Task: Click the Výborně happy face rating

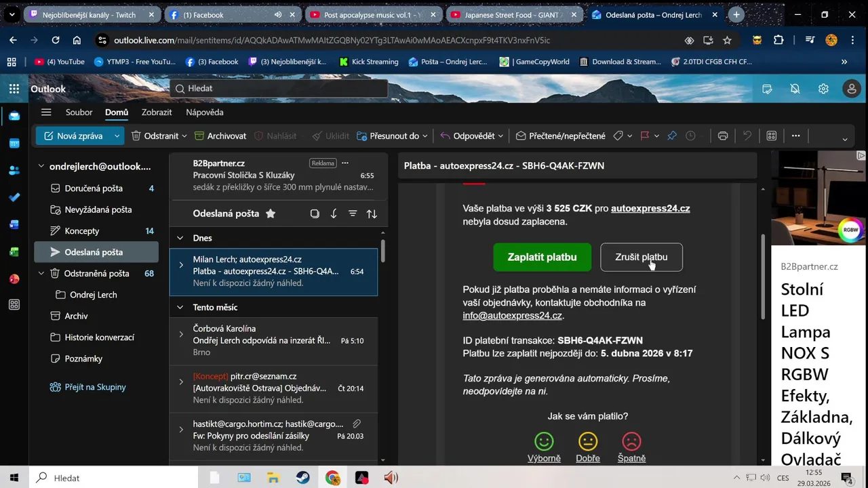Action: pyautogui.click(x=544, y=442)
